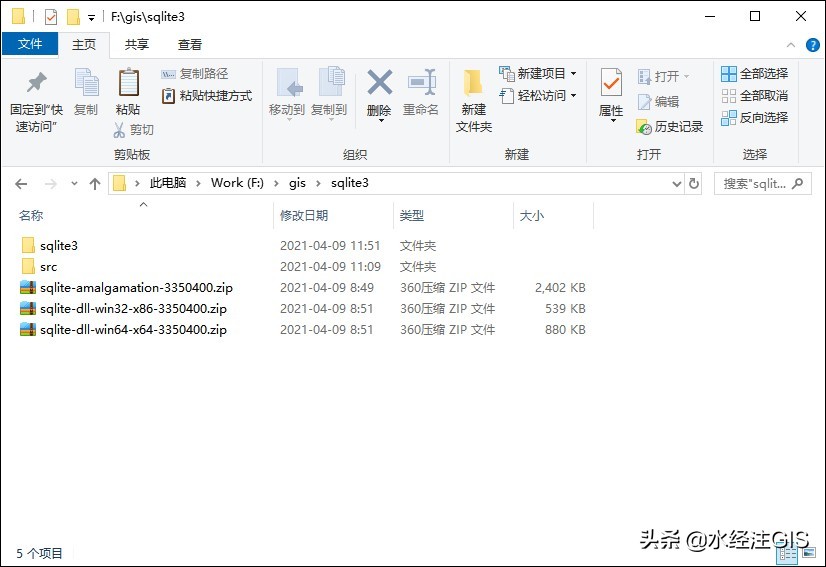Click the 2021-04-09 11:51 date cell

[x=330, y=246]
